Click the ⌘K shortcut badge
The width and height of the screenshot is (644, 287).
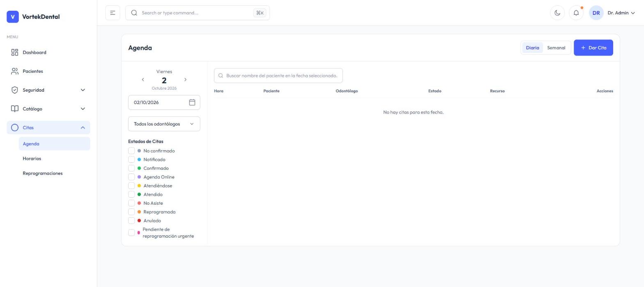(260, 13)
